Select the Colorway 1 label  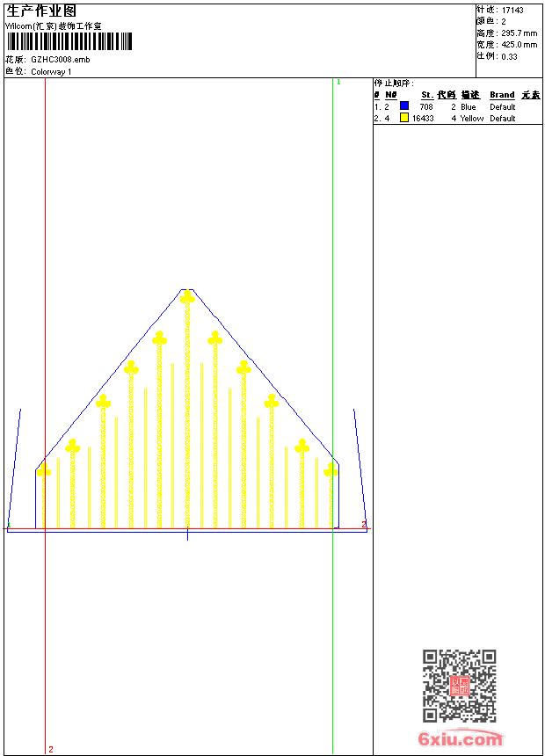(51, 72)
